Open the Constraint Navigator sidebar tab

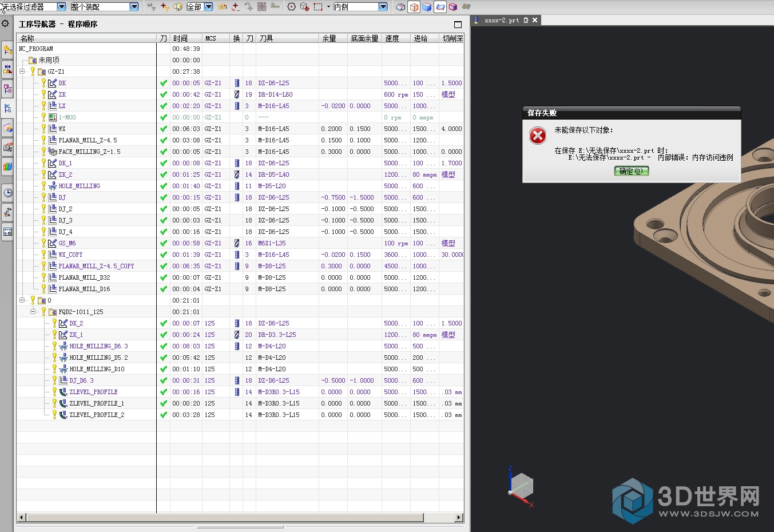coord(7,69)
